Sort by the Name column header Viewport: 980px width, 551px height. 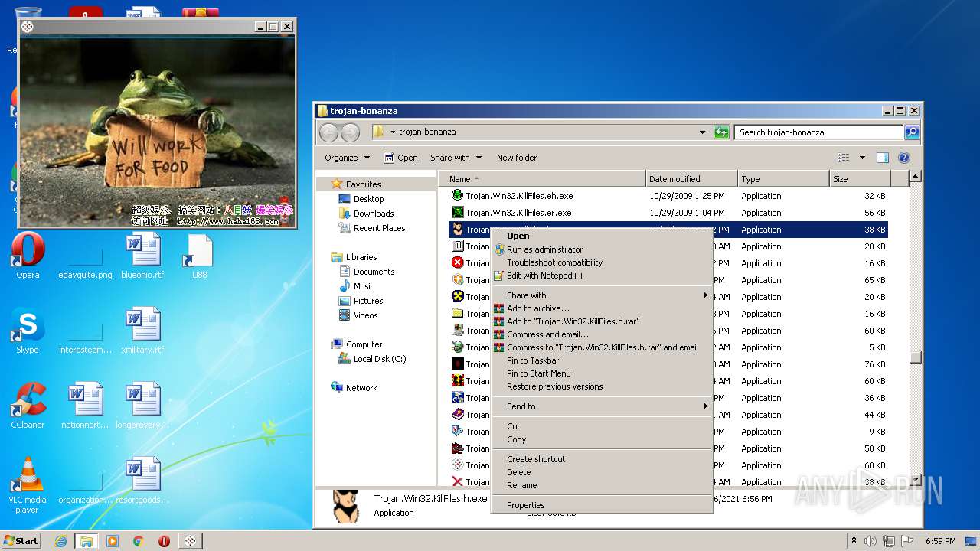pos(541,179)
